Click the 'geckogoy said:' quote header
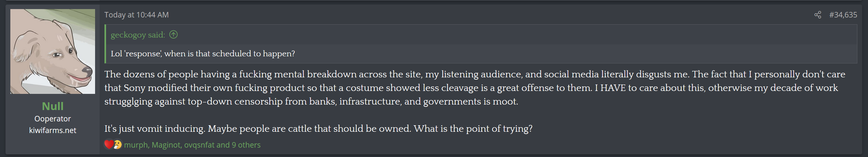The image size is (868, 157). click(138, 35)
